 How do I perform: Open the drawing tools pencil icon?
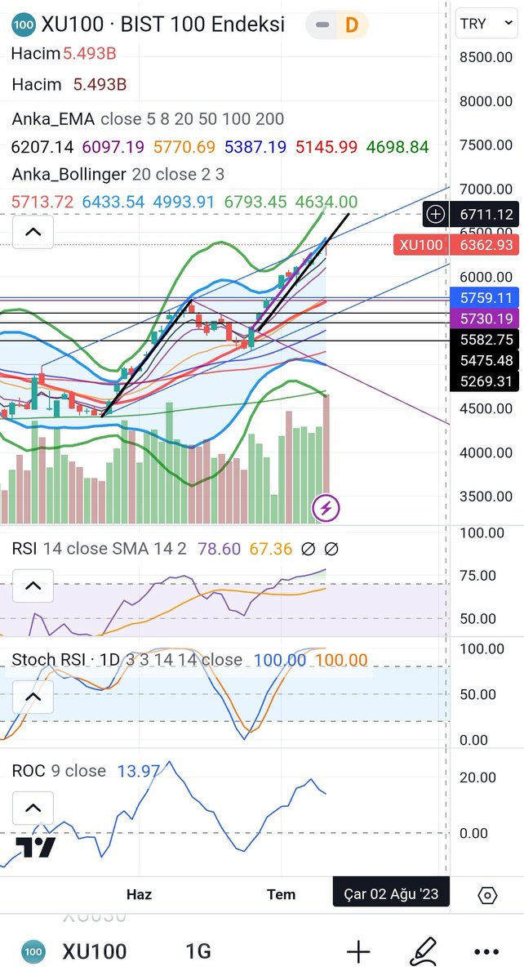pyautogui.click(x=423, y=951)
